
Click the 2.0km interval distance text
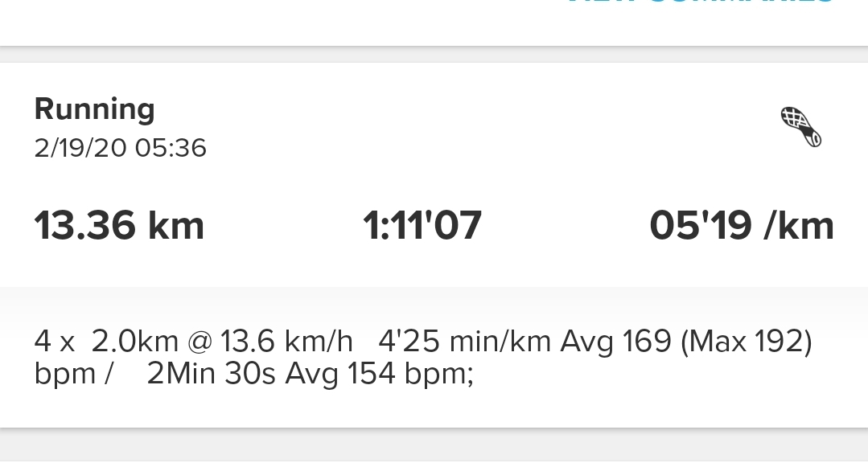pyautogui.click(x=134, y=342)
